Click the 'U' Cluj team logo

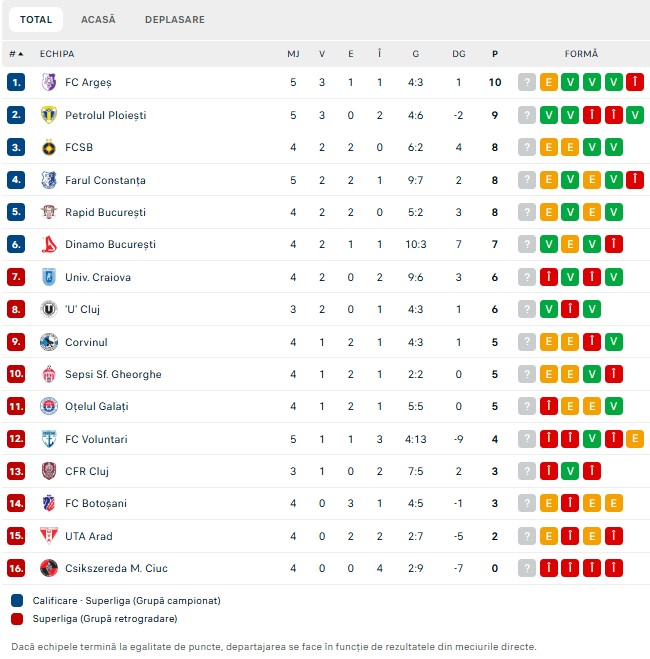click(x=49, y=309)
